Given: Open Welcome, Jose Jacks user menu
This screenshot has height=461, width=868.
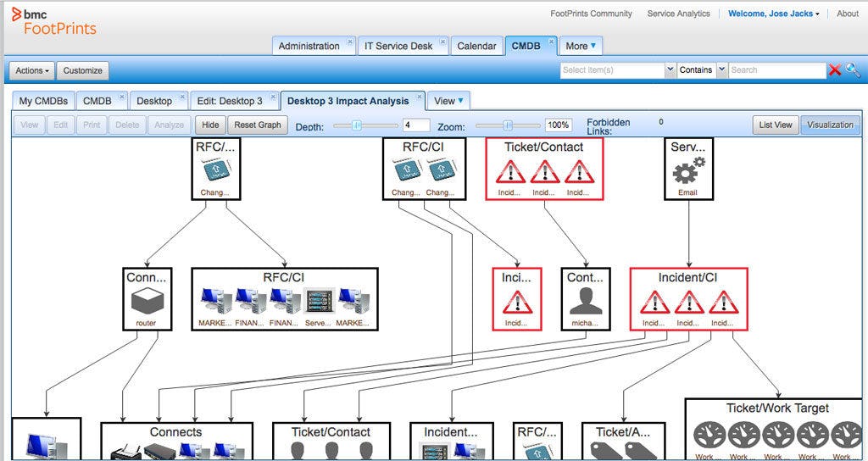Looking at the screenshot, I should coord(774,14).
